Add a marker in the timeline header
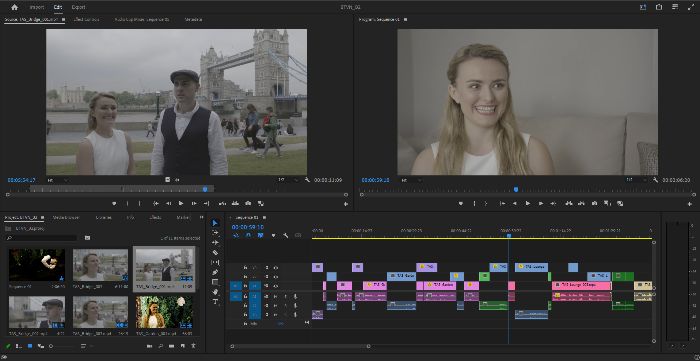Image resolution: width=700 pixels, height=361 pixels. (273, 235)
